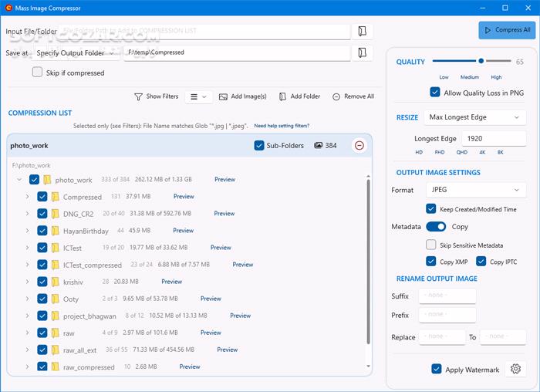Open watermark settings gear icon
The width and height of the screenshot is (540, 392).
[x=514, y=370]
